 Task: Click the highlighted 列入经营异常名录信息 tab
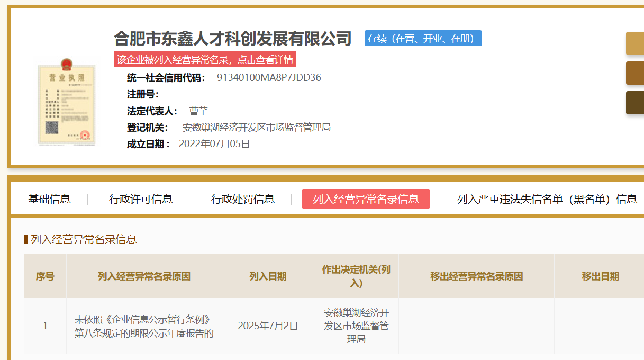pos(366,199)
